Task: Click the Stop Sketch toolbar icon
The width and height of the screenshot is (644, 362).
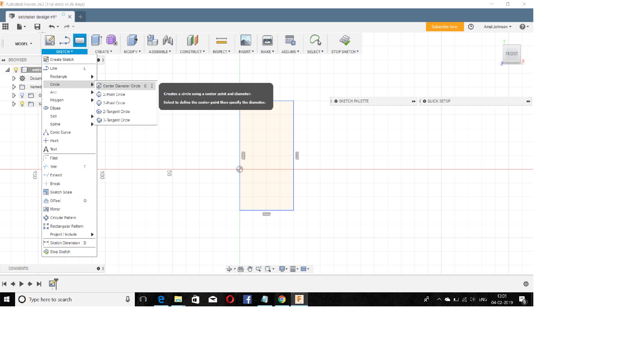Action: coord(344,41)
